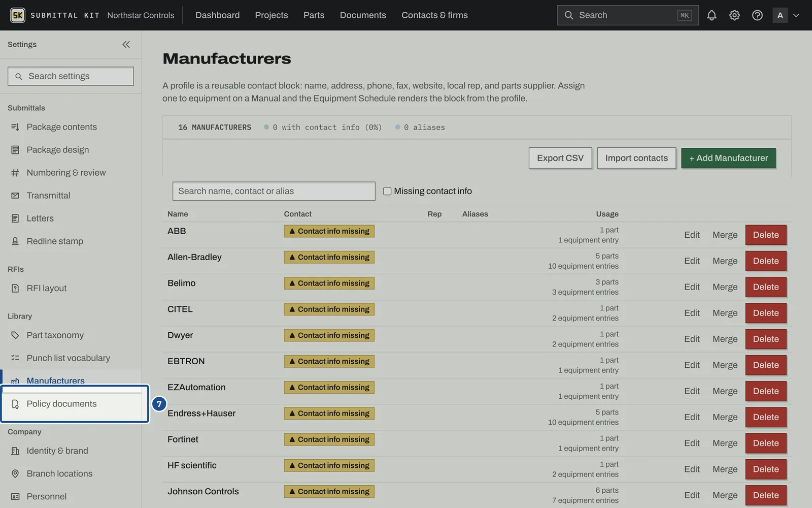Delete the ABB manufacturer
This screenshot has width=812, height=508.
coord(766,235)
